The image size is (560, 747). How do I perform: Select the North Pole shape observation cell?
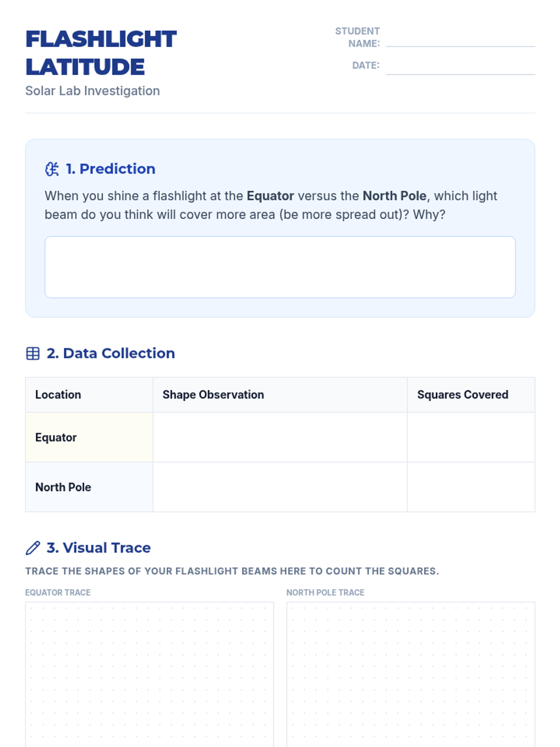[280, 487]
